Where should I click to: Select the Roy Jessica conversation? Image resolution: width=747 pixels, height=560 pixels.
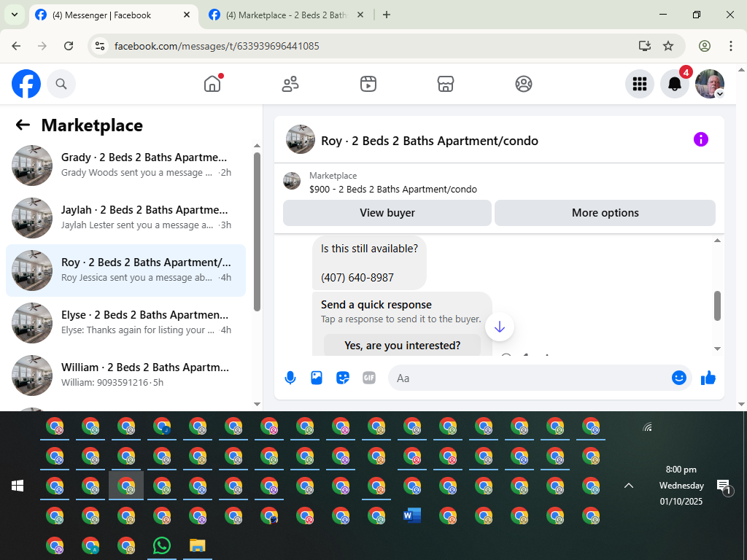[x=125, y=271]
